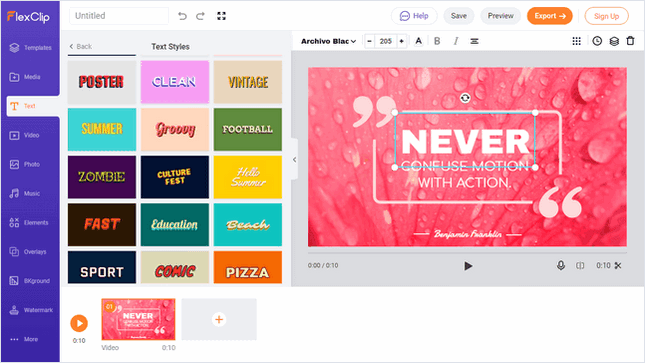Redo the last action
The width and height of the screenshot is (645, 363).
200,16
